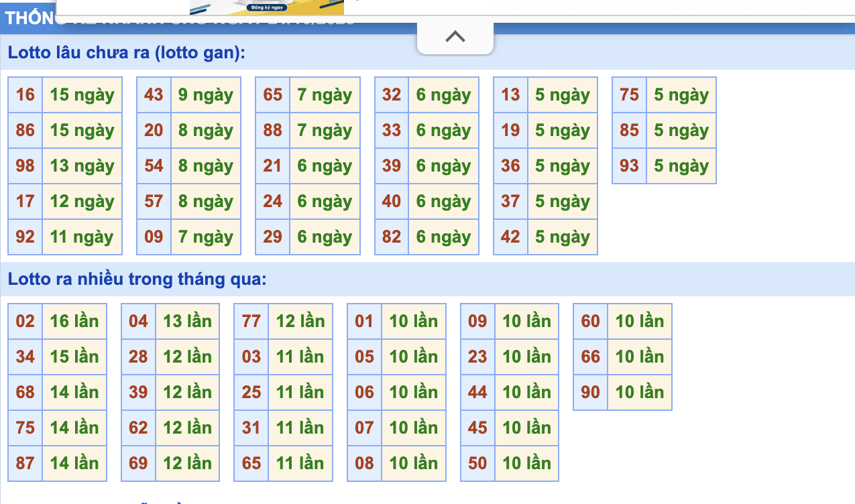Image resolution: width=855 pixels, height=504 pixels.
Task: Select frequent number 02
Action: tap(25, 322)
